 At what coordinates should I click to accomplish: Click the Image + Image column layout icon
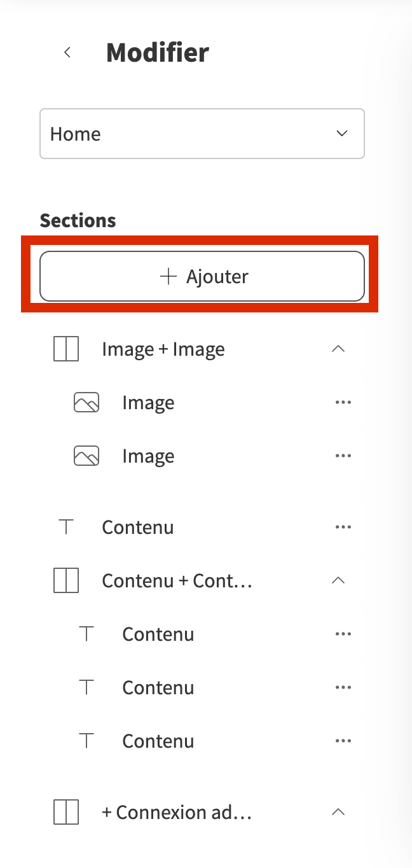pos(66,349)
